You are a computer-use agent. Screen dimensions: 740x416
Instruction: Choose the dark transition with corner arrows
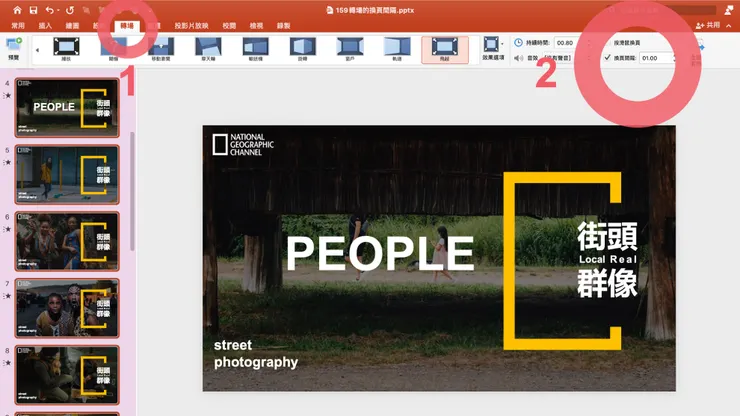coord(66,49)
